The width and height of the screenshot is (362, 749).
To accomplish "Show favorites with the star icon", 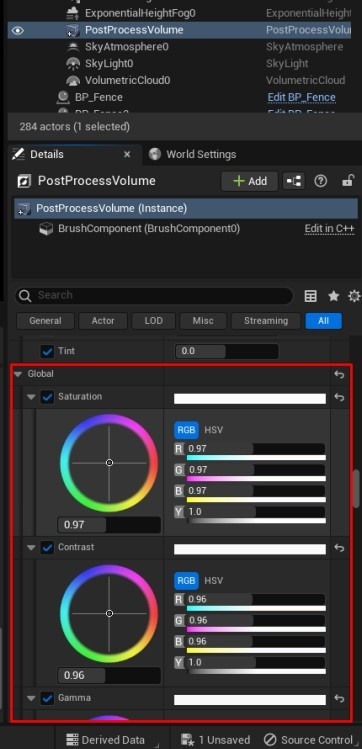I will [333, 296].
